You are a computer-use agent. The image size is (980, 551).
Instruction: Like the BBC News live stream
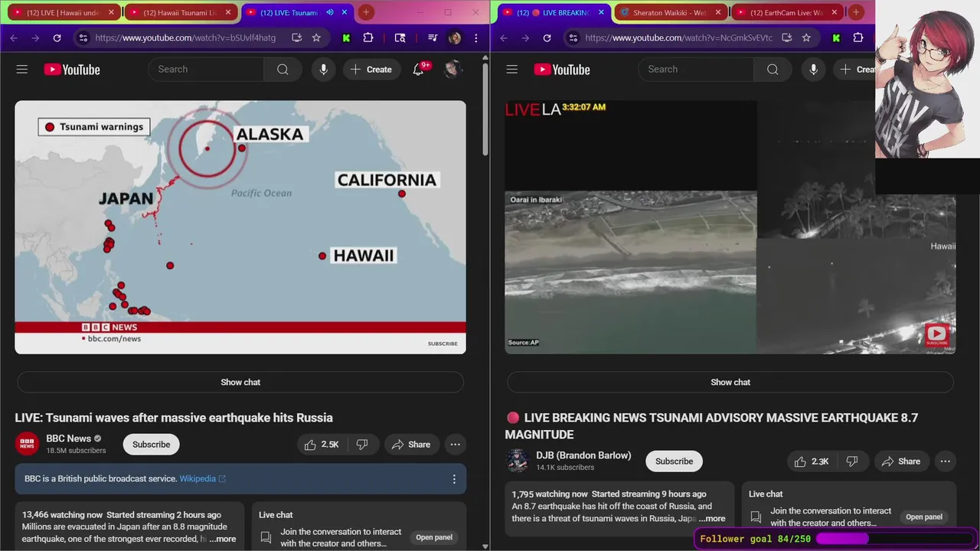pos(321,445)
